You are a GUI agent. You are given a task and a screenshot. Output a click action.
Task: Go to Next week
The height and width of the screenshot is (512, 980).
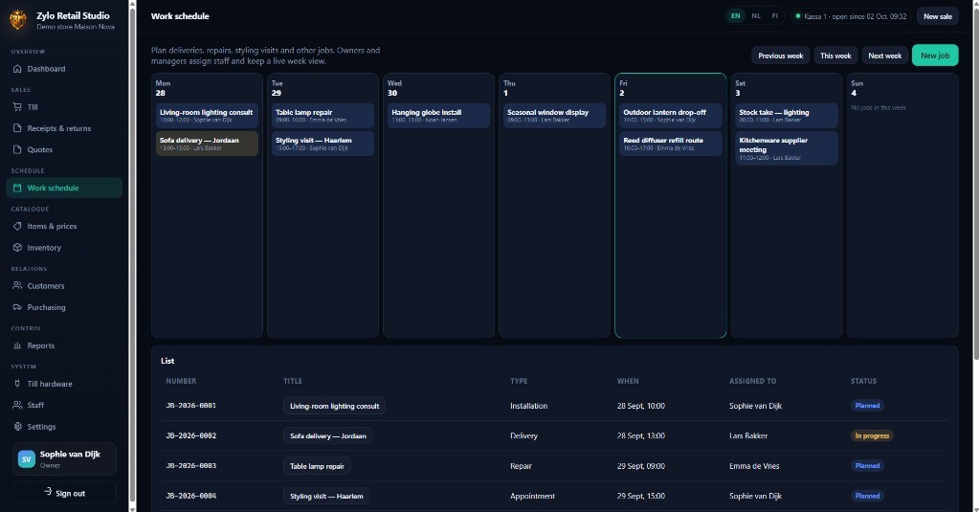(x=884, y=56)
